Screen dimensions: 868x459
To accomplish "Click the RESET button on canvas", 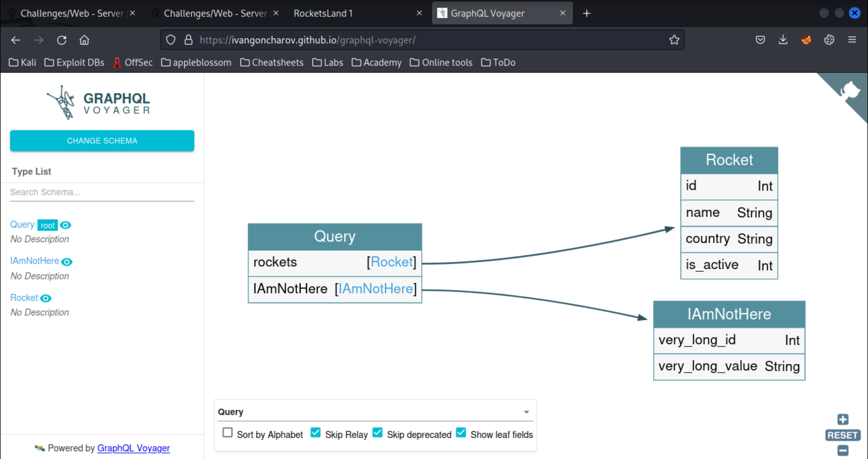I will (x=840, y=435).
